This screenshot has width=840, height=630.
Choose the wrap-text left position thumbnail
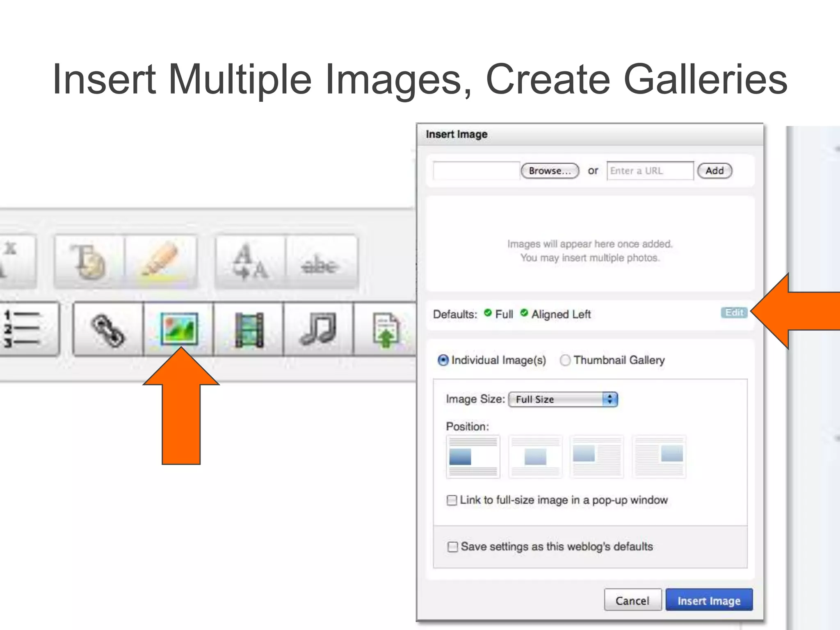click(597, 457)
